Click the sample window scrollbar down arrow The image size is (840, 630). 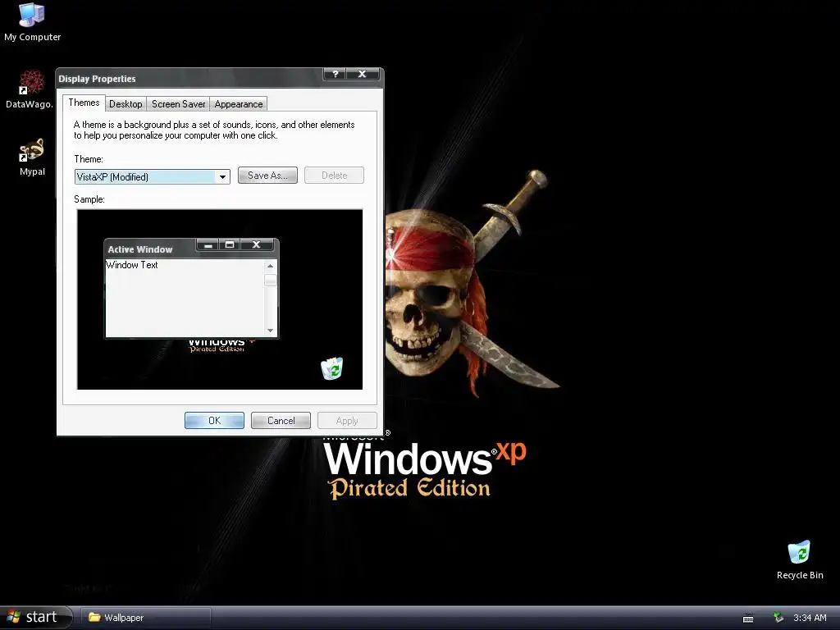click(x=270, y=331)
